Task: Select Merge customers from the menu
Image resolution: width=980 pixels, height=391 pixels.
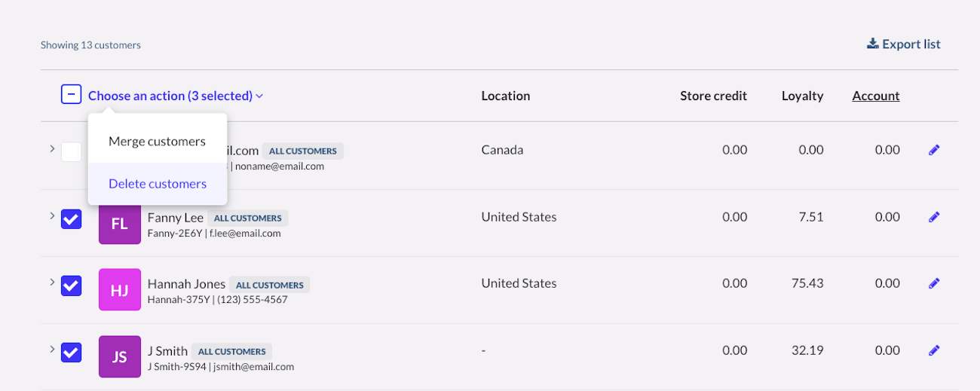Action: (157, 142)
